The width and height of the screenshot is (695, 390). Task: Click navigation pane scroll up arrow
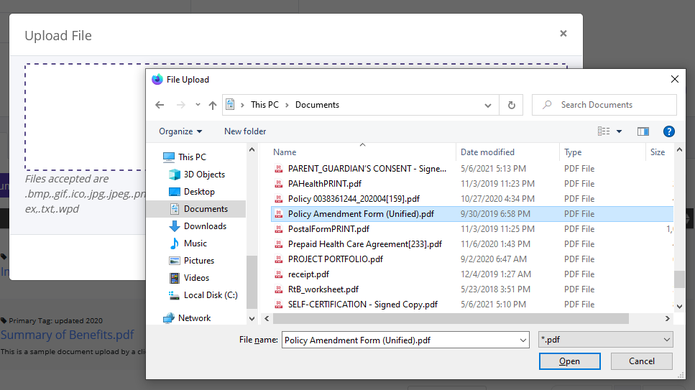click(252, 150)
